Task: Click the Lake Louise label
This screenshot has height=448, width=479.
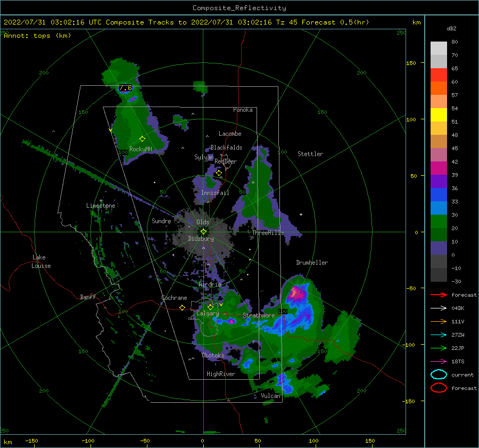Action: [41, 262]
